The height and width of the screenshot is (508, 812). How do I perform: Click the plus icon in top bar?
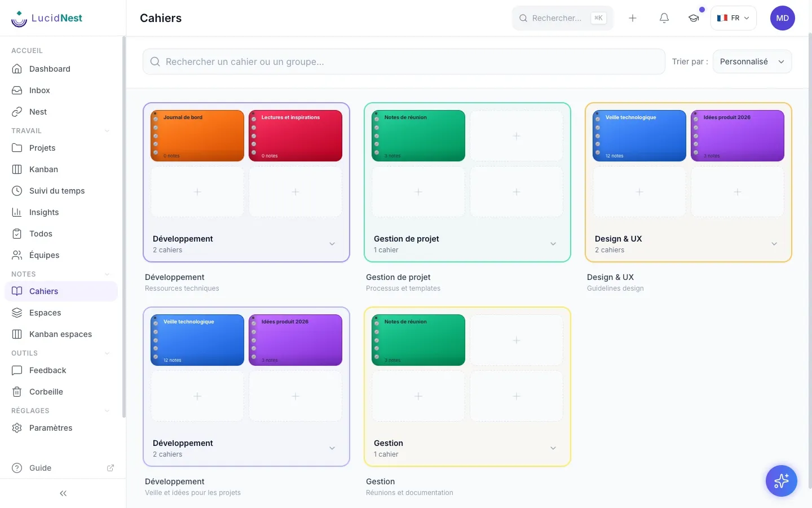tap(633, 18)
